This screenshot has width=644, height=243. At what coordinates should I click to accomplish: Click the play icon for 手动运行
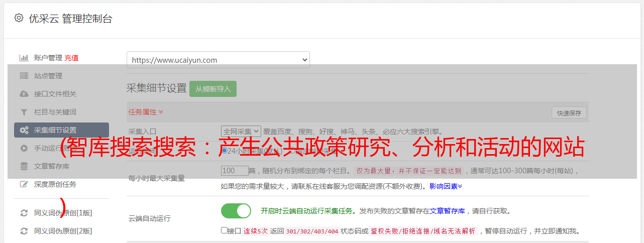[24, 148]
